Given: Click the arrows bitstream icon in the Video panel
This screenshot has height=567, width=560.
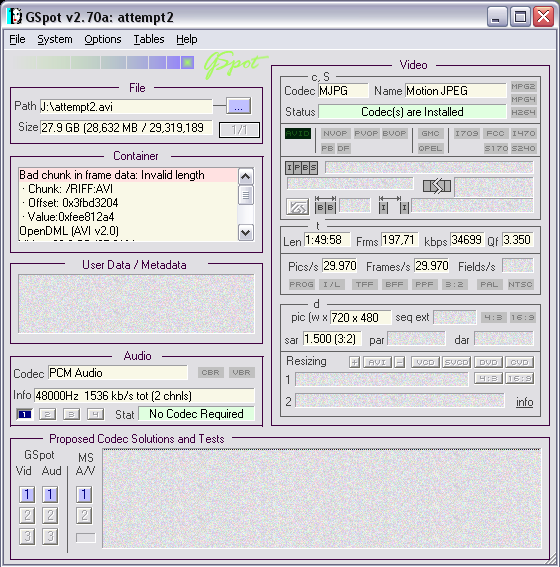Looking at the screenshot, I should tap(437, 187).
